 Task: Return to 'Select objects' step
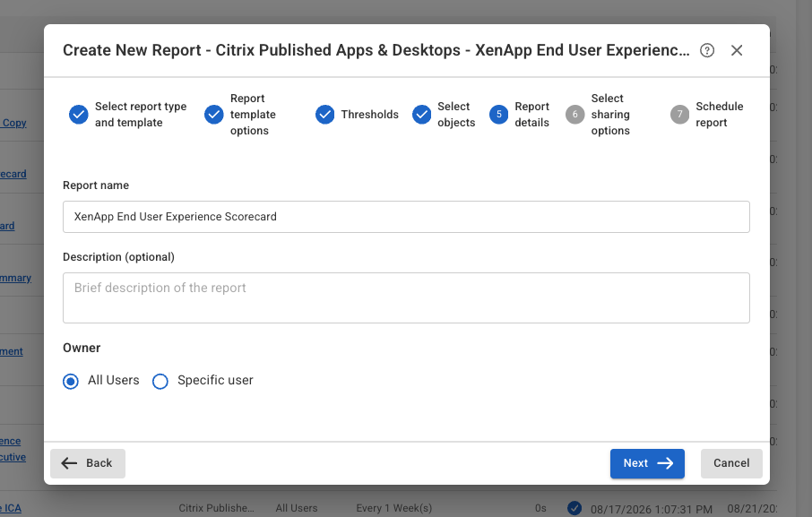pyautogui.click(x=444, y=115)
